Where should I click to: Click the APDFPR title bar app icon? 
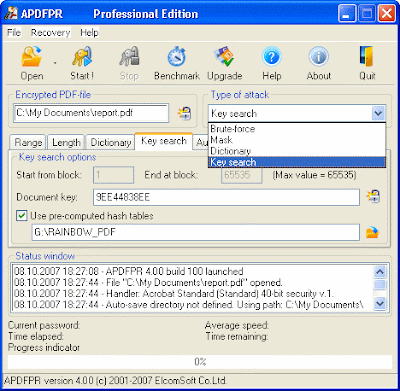tap(11, 14)
